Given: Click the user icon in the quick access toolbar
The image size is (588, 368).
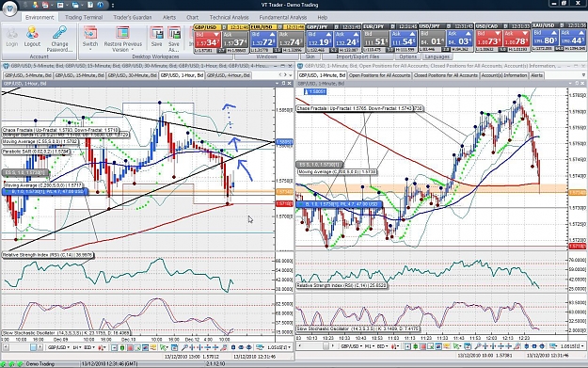Looking at the screenshot, I should pyautogui.click(x=35, y=5).
